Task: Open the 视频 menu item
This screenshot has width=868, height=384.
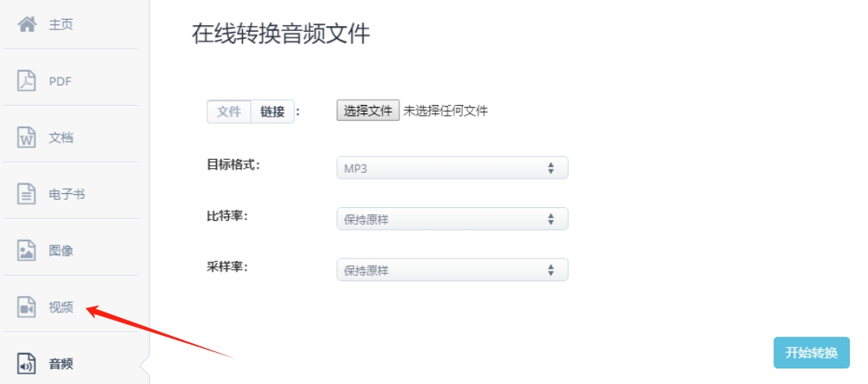Action: point(61,307)
